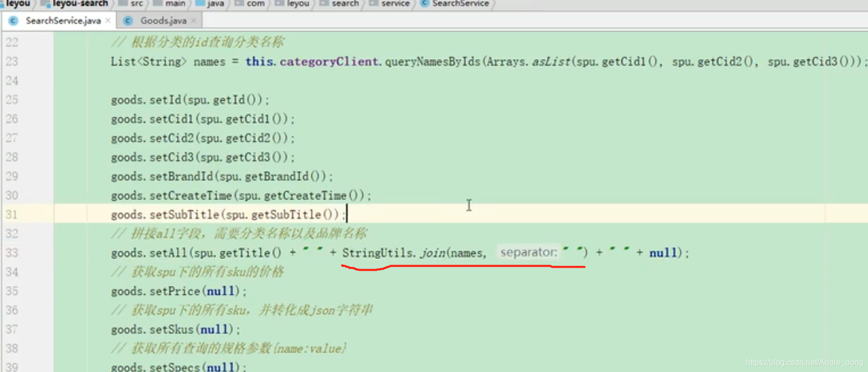868x372 pixels.
Task: Open the search package breadcrumb
Action: tap(340, 4)
